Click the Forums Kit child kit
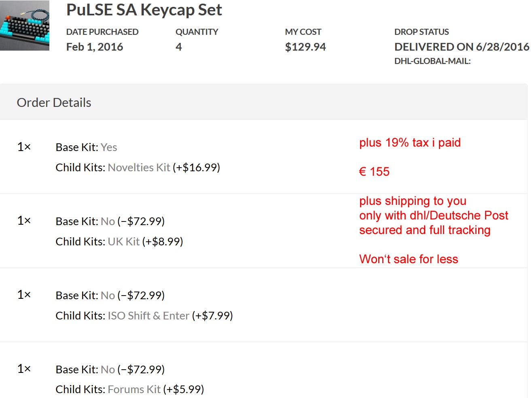Image resolution: width=532 pixels, height=398 pixels. (x=134, y=389)
